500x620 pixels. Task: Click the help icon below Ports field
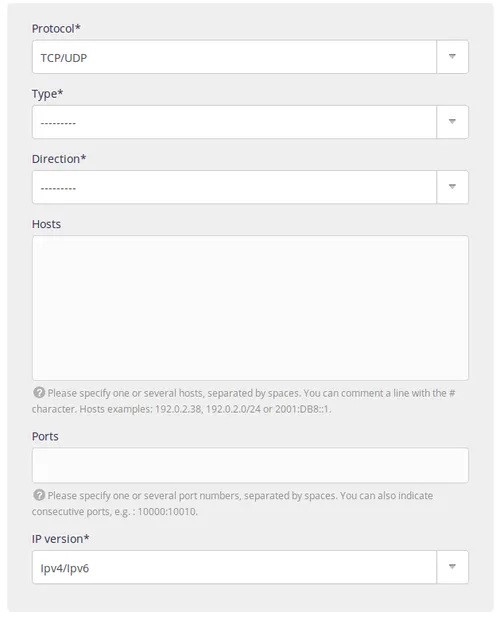pos(39,495)
